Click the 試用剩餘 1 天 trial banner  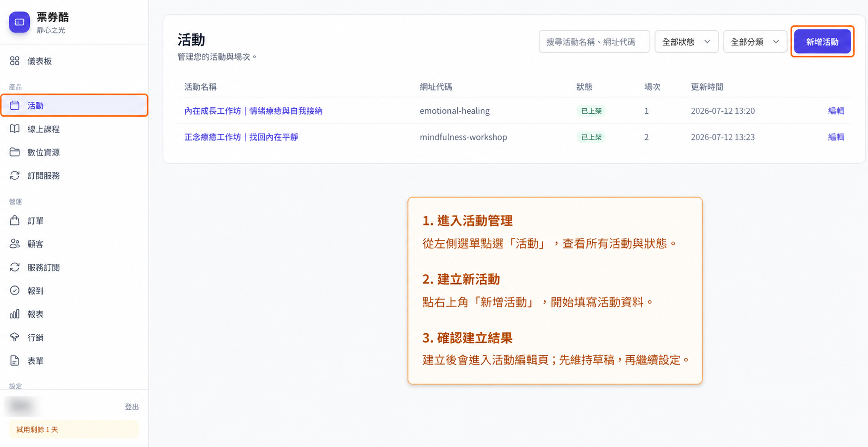click(x=73, y=430)
